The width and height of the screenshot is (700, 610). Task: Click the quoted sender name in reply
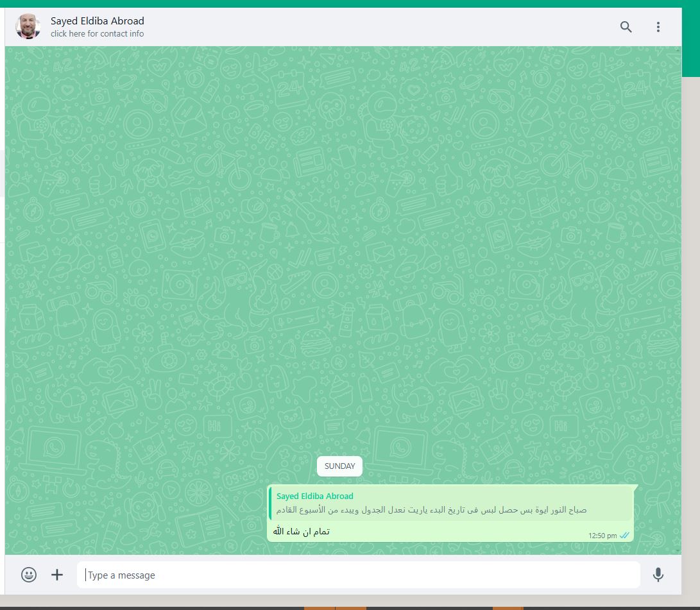[315, 496]
